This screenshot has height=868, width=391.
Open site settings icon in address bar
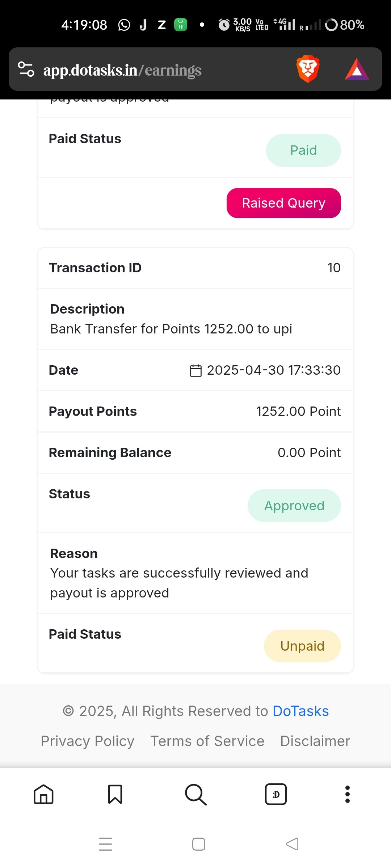26,69
